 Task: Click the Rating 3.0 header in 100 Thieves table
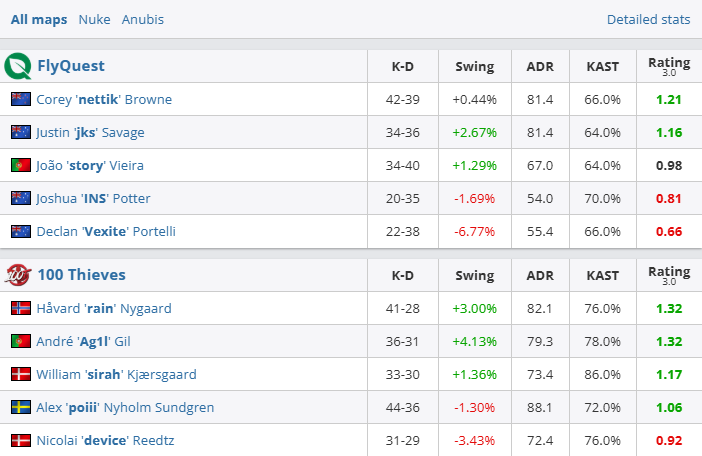tap(669, 274)
